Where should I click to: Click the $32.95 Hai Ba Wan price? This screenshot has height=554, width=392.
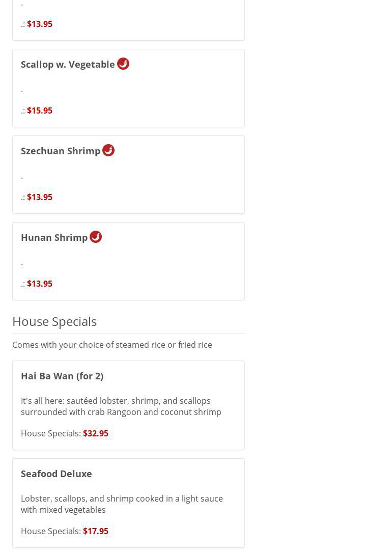[96, 433]
